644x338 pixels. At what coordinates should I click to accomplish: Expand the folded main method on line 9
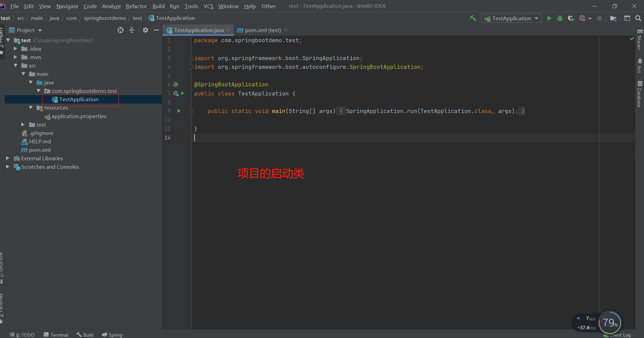[191, 111]
